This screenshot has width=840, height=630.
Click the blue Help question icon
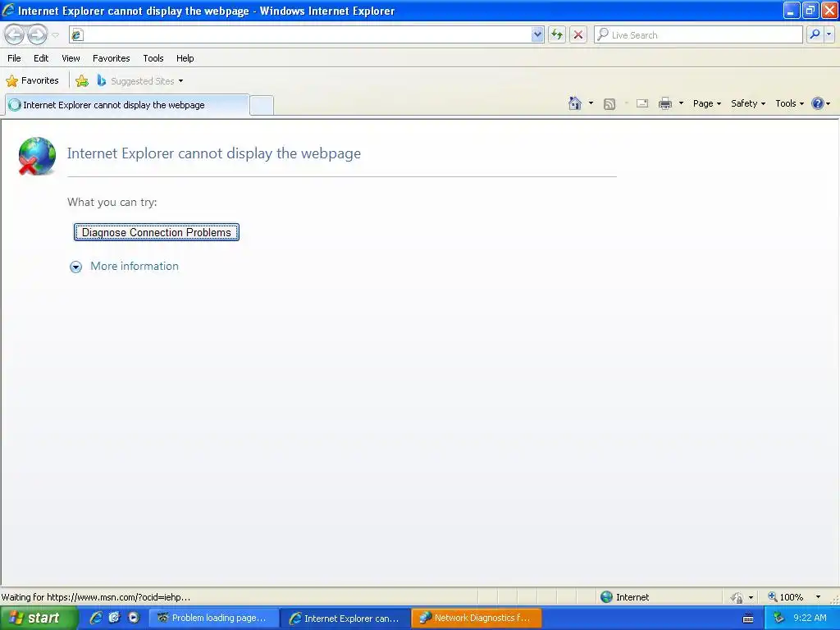tap(818, 103)
